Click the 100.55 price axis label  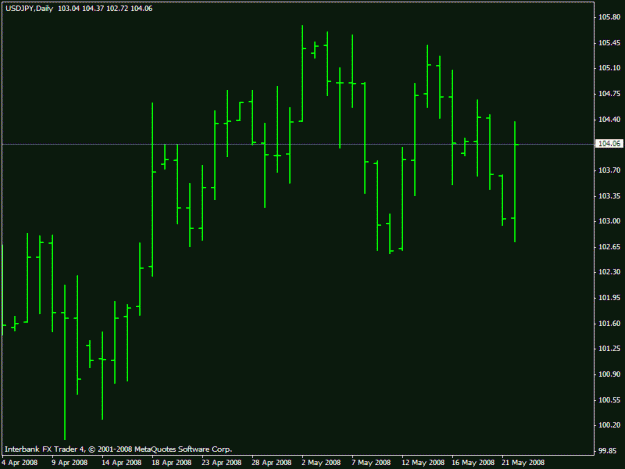(x=609, y=400)
